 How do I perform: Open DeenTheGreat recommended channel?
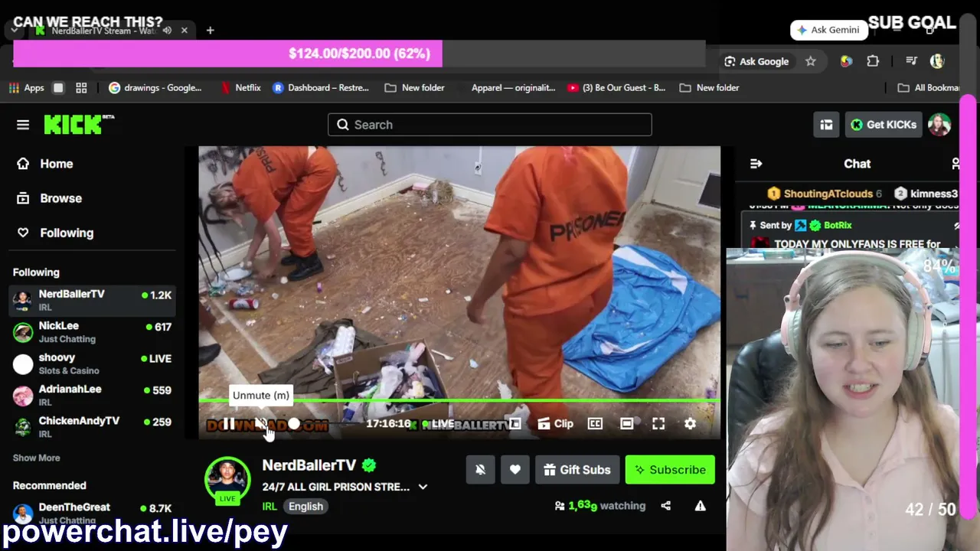92,513
